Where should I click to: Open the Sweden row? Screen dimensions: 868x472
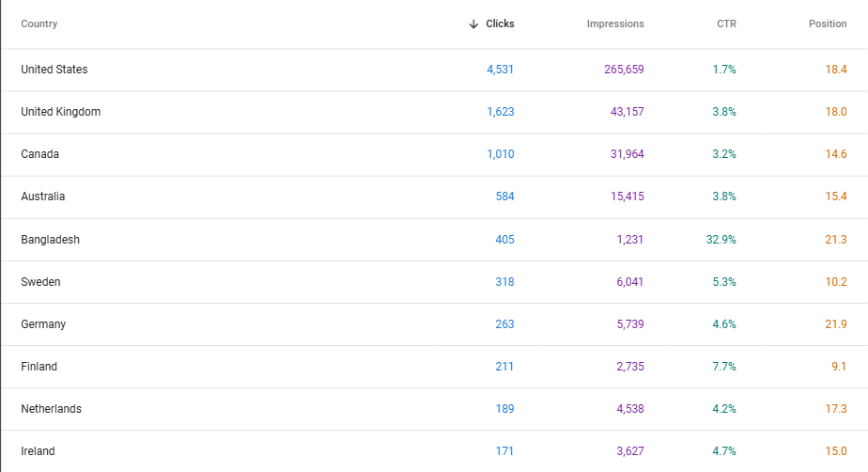[x=41, y=282]
